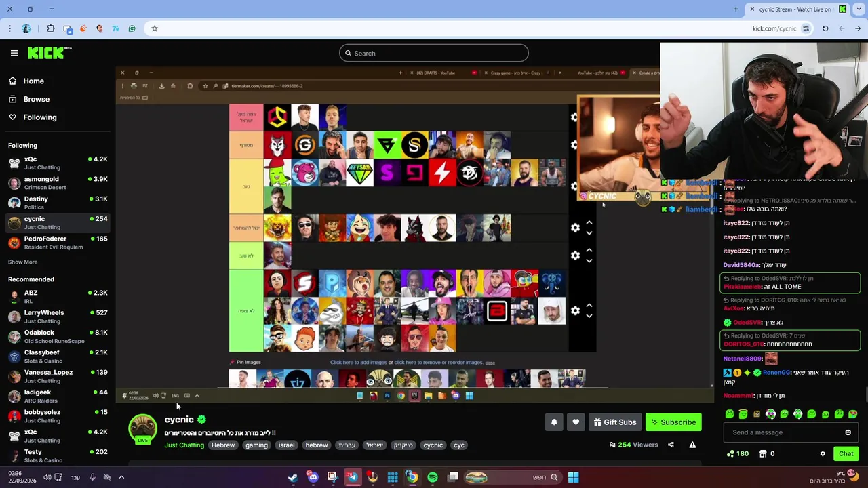Focus the Kick Search field
The image size is (868, 488).
[x=434, y=53]
